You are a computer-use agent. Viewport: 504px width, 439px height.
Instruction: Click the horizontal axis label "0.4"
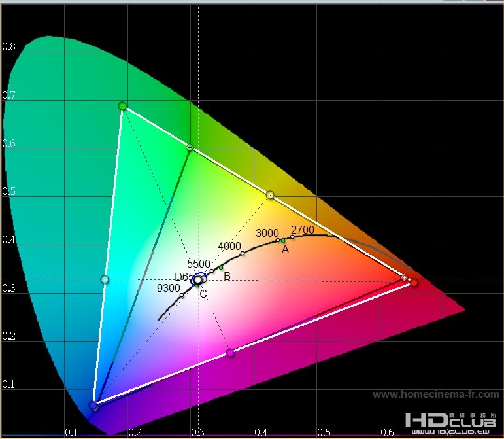(x=261, y=432)
